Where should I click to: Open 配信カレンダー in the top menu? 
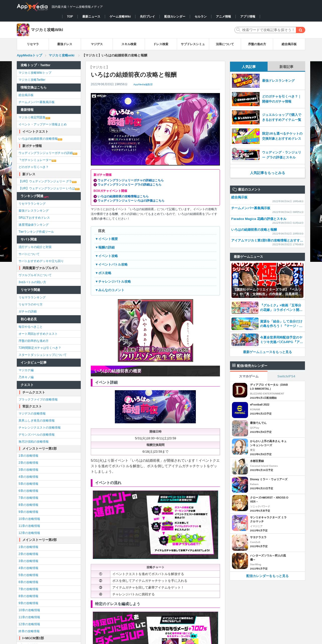coord(175,17)
